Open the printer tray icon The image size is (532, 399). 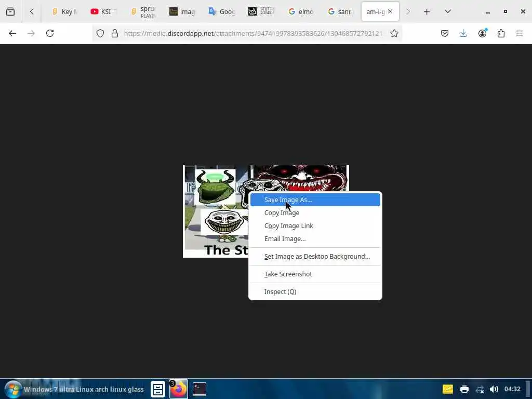pyautogui.click(x=464, y=389)
